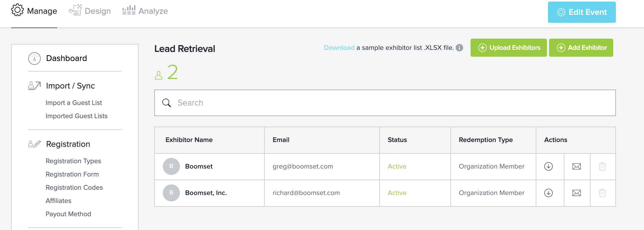
Task: Open Registration Types
Action: click(x=73, y=161)
